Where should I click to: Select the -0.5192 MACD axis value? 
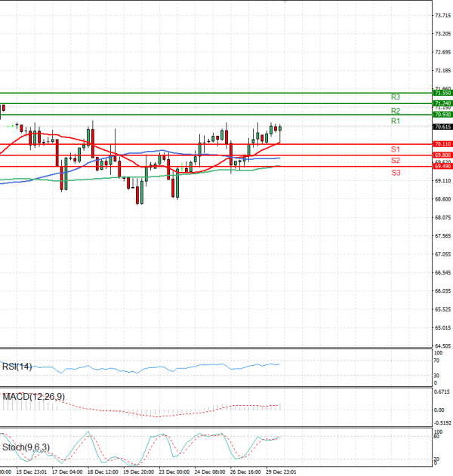point(443,423)
